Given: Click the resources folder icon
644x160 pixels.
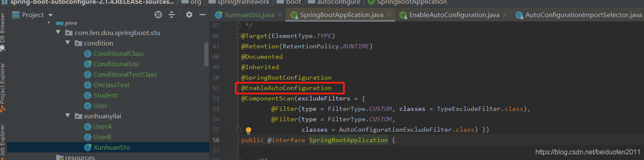Looking at the screenshot, I should [x=60, y=157].
